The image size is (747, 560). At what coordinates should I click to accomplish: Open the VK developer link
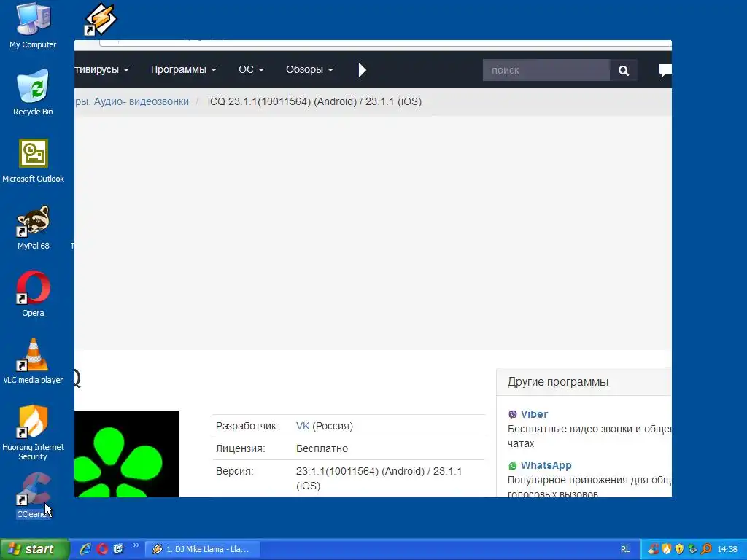(303, 426)
